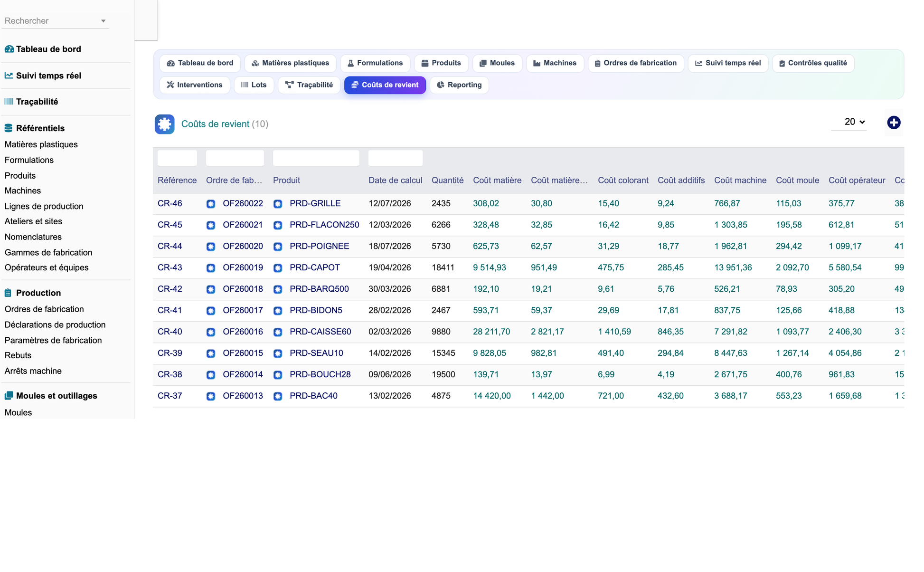
Task: Open the Tableau de bord tab
Action: (200, 63)
